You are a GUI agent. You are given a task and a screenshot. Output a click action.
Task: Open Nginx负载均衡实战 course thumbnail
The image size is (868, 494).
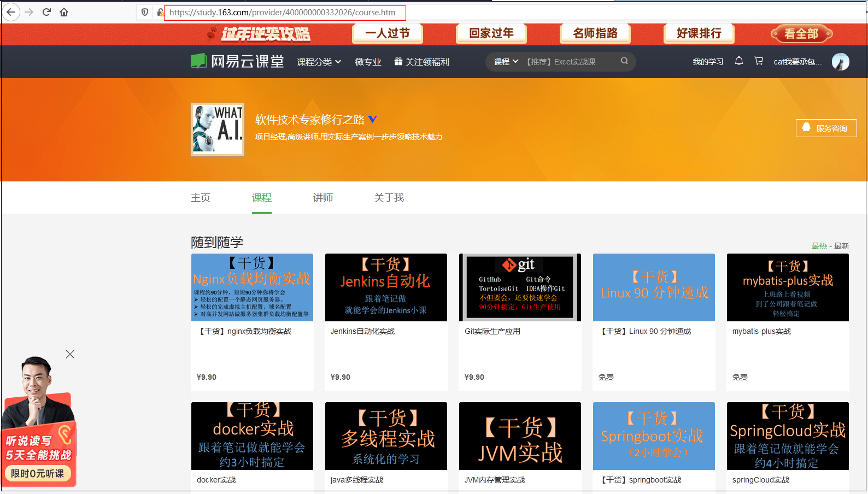pos(252,287)
